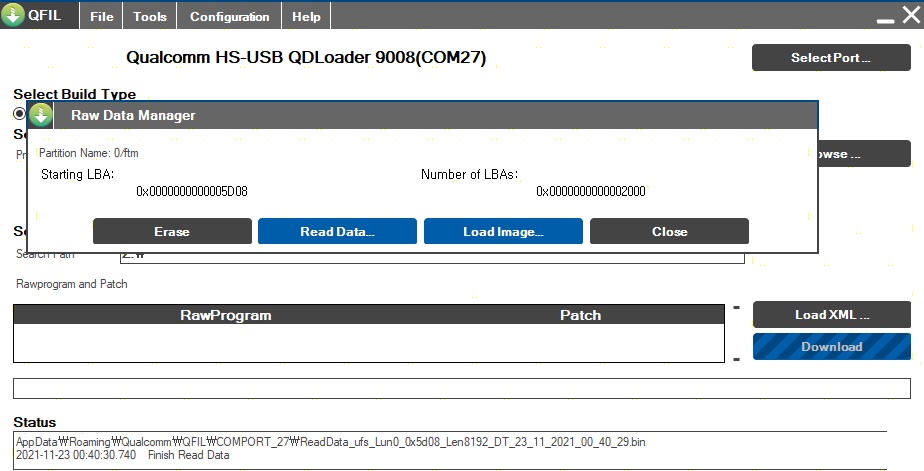Select the build type radio button
The height and width of the screenshot is (471, 924).
point(19,113)
